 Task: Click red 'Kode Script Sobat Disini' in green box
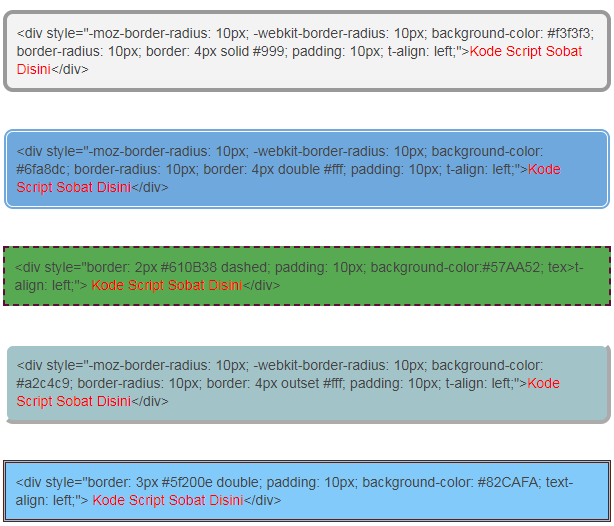[167, 285]
